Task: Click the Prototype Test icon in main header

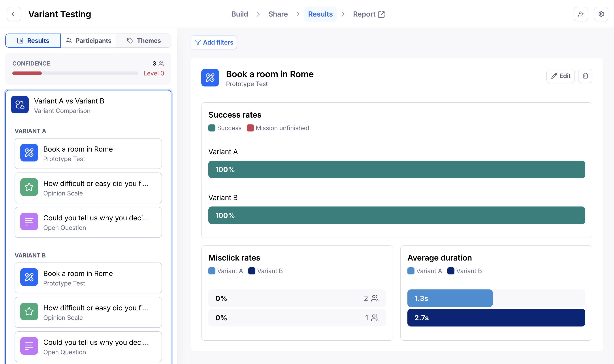Action: (210, 78)
